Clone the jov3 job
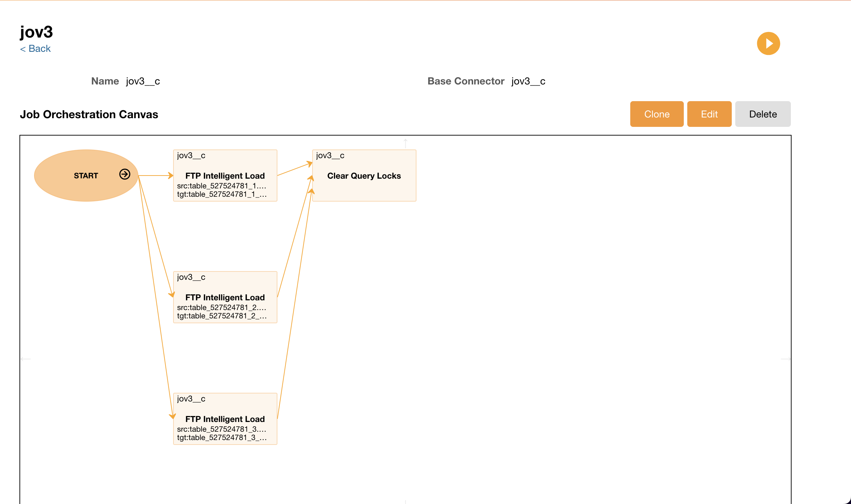This screenshot has height=504, width=851. pyautogui.click(x=656, y=114)
